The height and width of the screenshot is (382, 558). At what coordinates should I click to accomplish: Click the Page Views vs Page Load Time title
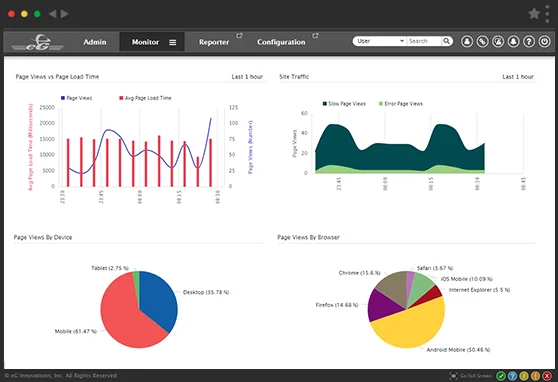(x=57, y=77)
